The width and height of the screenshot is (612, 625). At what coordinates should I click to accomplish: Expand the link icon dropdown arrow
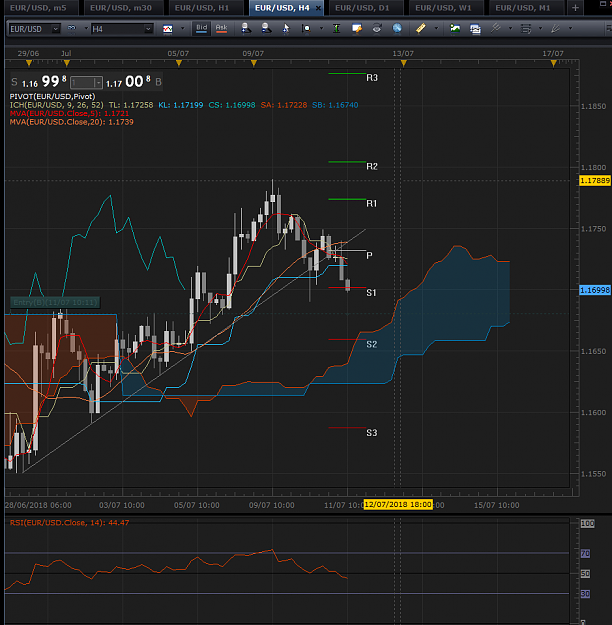point(86,28)
